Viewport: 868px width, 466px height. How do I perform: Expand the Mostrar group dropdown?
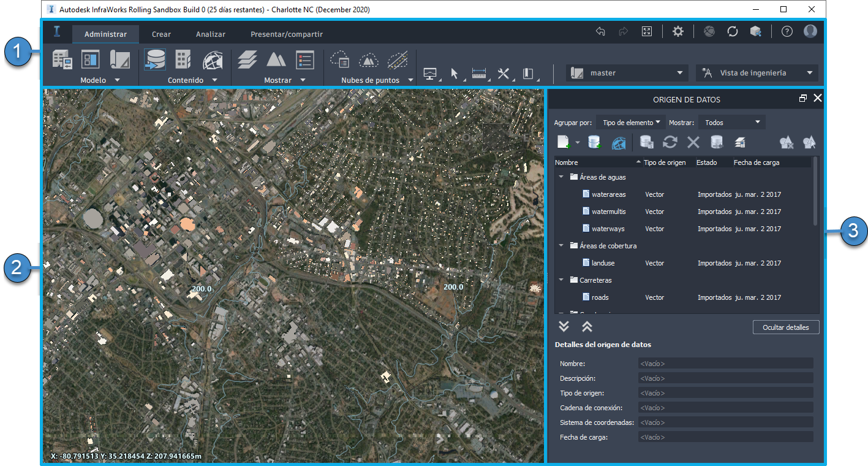point(303,80)
